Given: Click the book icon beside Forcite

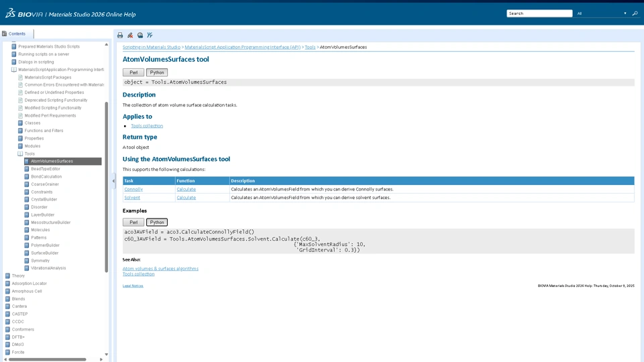Looking at the screenshot, I should pyautogui.click(x=7, y=352).
